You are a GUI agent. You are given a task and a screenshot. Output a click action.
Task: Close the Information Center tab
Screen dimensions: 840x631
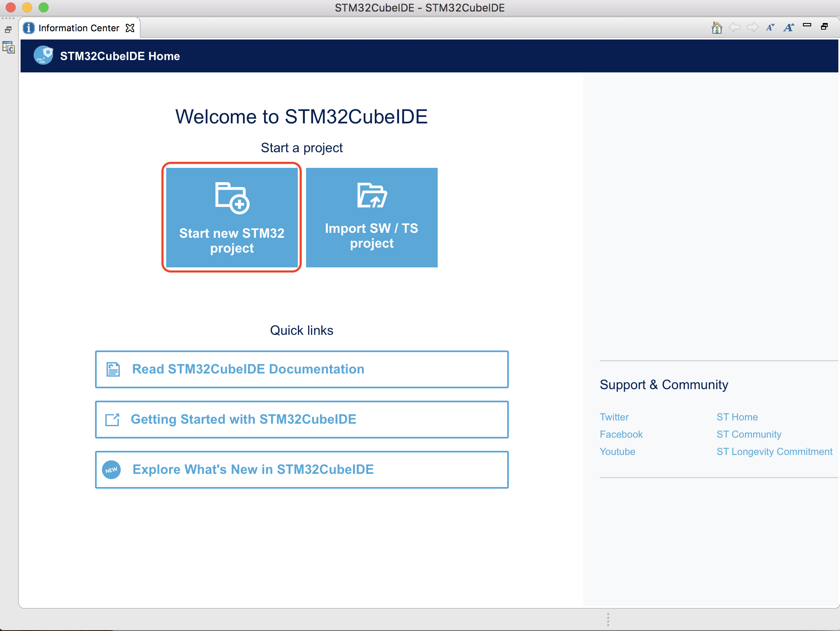130,28
